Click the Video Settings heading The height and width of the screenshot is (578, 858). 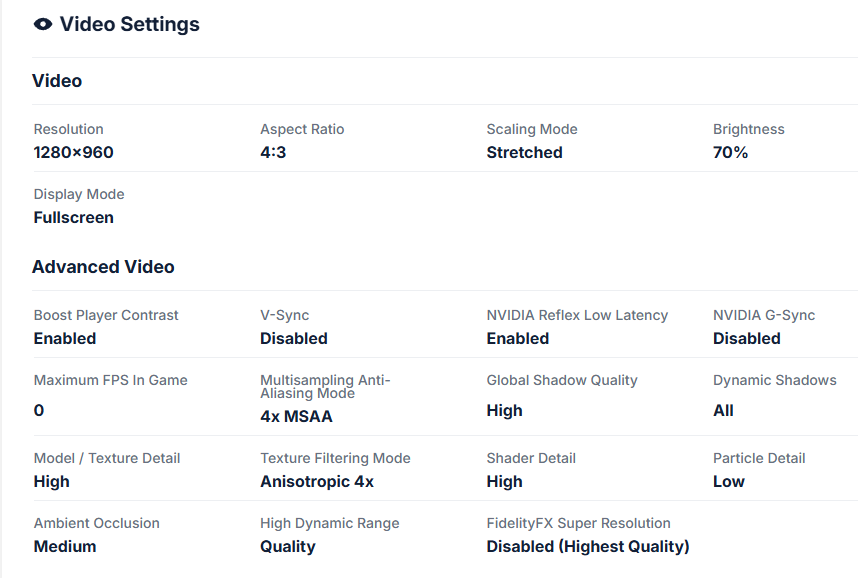tap(129, 24)
